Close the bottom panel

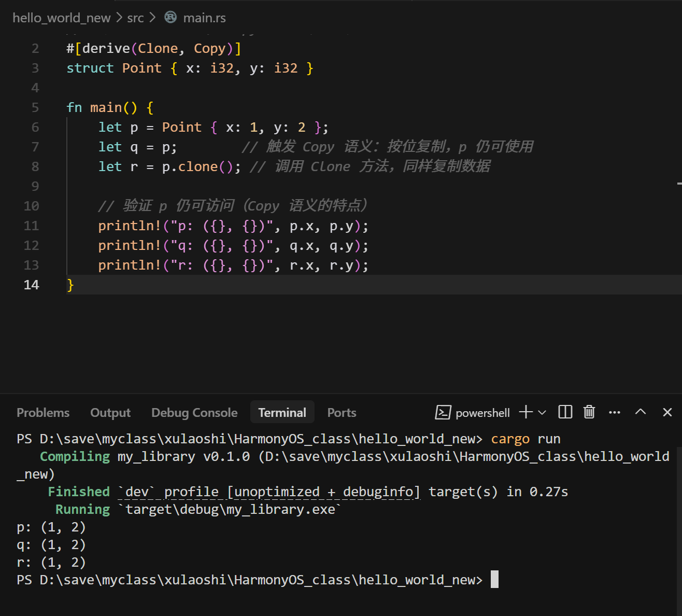667,412
